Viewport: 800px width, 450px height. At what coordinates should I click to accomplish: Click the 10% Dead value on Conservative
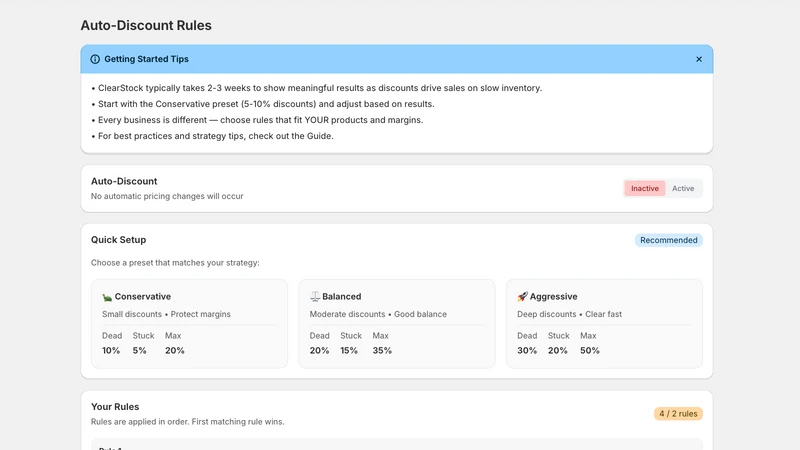pos(111,351)
